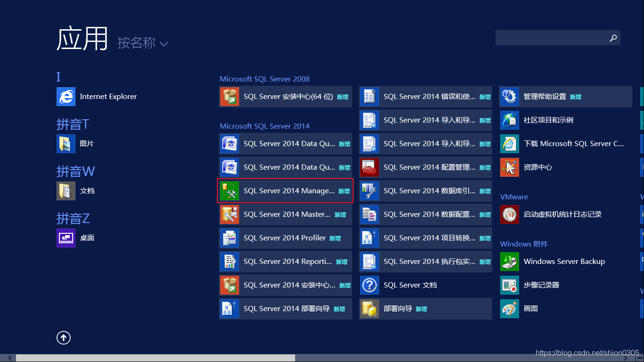The image size is (644, 362).
Task: Launch SQL Server 2014 数据库引擎 tile
Action: click(426, 191)
